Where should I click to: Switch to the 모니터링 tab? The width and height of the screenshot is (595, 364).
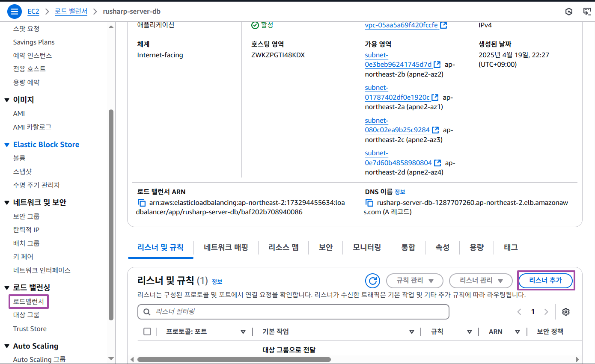coord(367,247)
